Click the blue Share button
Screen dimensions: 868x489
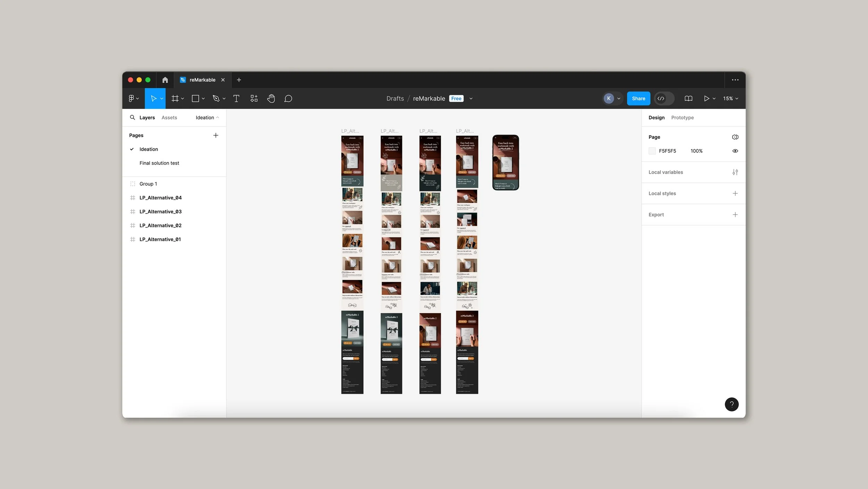(x=638, y=99)
